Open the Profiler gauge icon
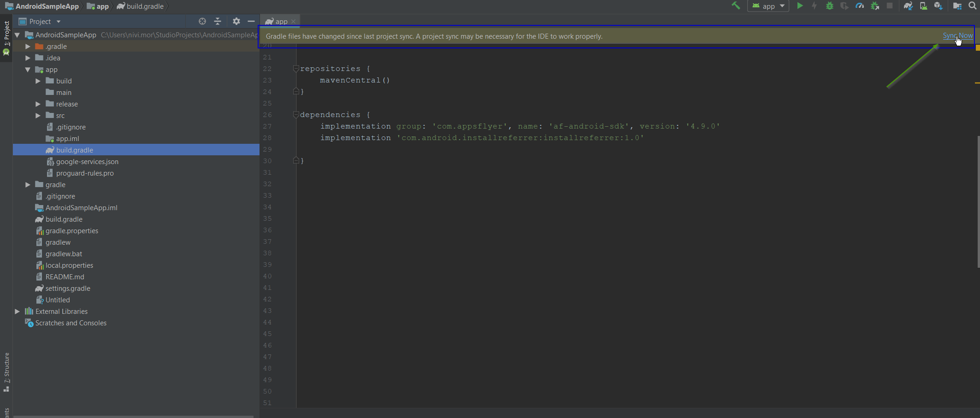The height and width of the screenshot is (418, 980). [860, 6]
